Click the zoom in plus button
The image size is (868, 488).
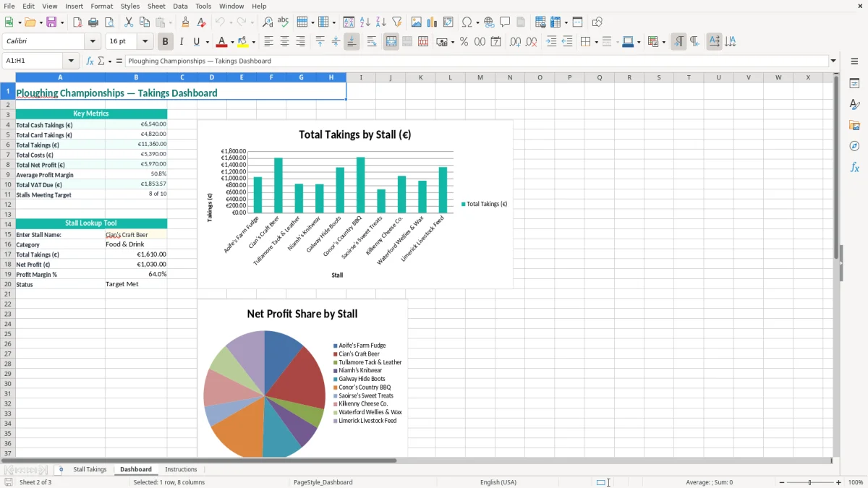point(839,482)
